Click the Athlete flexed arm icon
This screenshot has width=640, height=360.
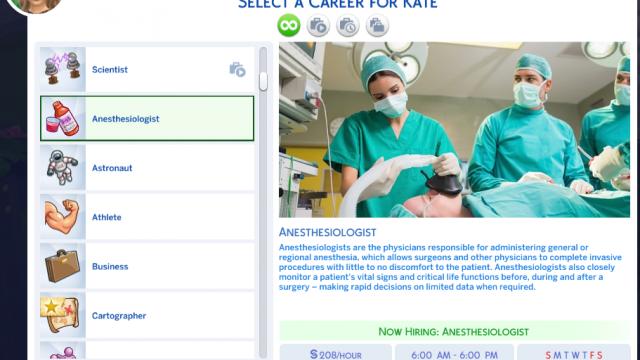coord(62,217)
